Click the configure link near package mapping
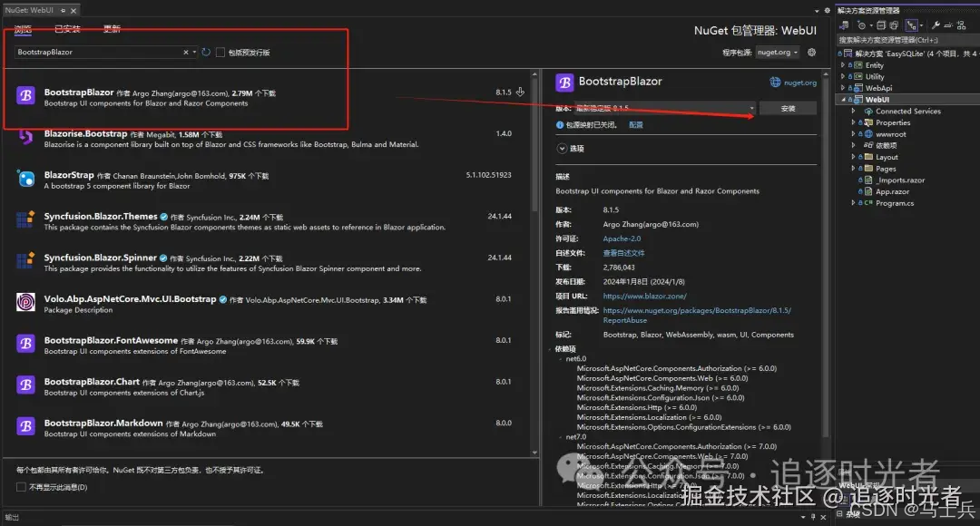Image resolution: width=980 pixels, height=526 pixels. (x=635, y=125)
